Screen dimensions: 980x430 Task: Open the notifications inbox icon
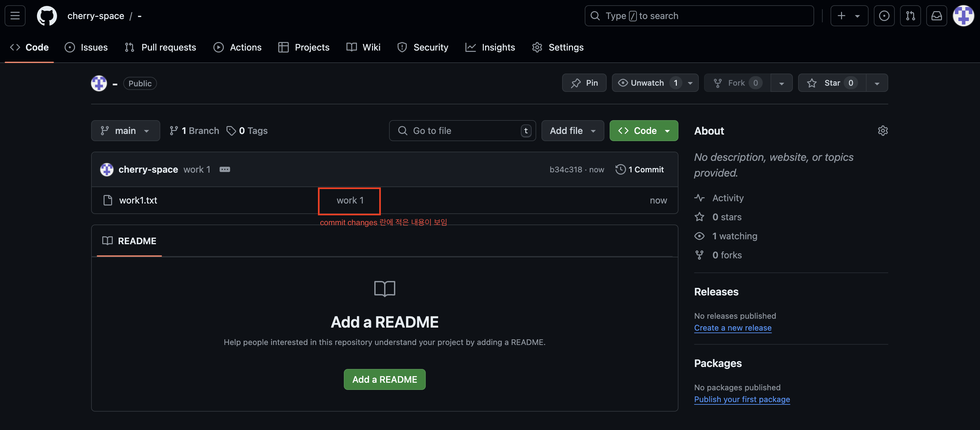click(x=936, y=16)
